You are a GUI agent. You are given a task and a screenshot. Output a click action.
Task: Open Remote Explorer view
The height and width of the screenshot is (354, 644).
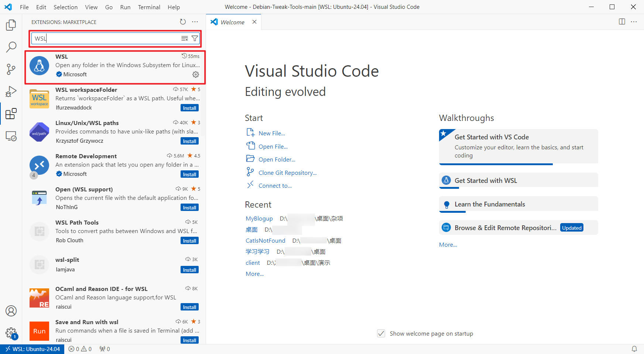pos(11,136)
